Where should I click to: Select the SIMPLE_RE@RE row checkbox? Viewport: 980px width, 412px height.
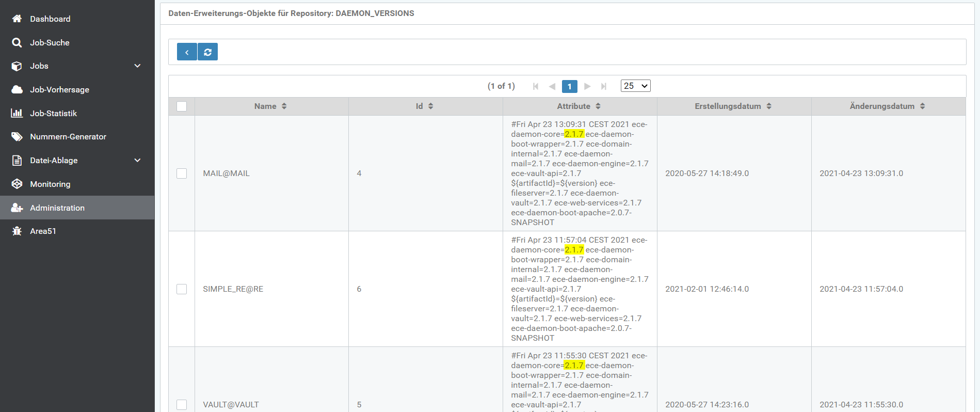click(182, 289)
